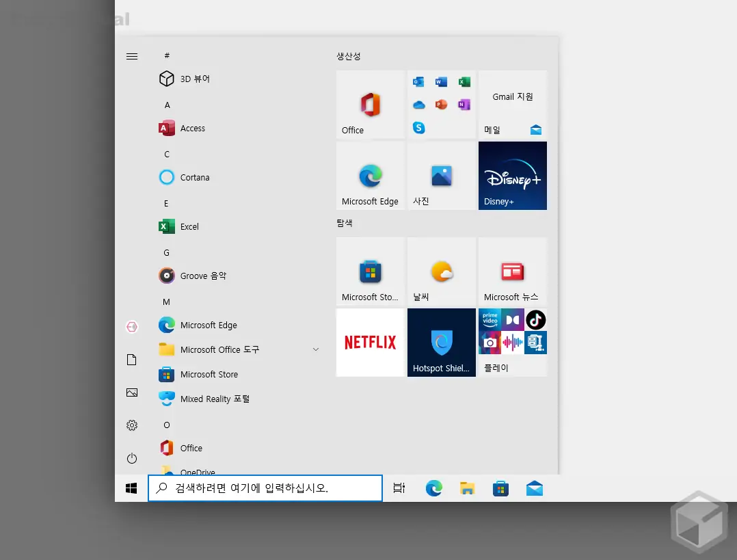Open the Documents shortcut in the sidebar
This screenshot has height=560, width=737.
[131, 359]
